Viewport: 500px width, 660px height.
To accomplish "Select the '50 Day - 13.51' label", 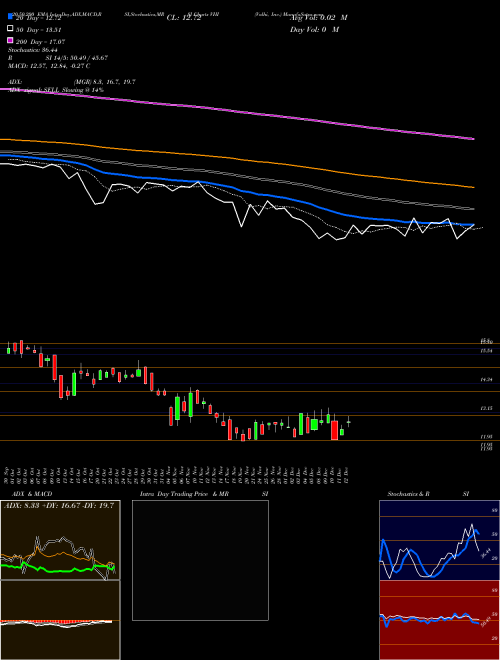I will [x=39, y=30].
